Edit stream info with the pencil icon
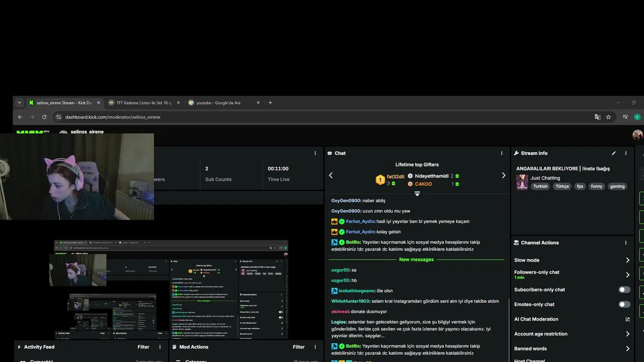This screenshot has height=362, width=644. [613, 153]
